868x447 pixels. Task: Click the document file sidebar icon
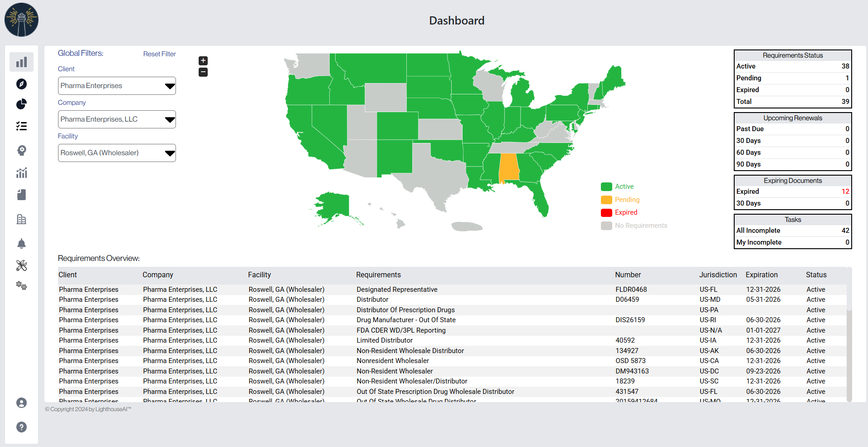pyautogui.click(x=21, y=195)
